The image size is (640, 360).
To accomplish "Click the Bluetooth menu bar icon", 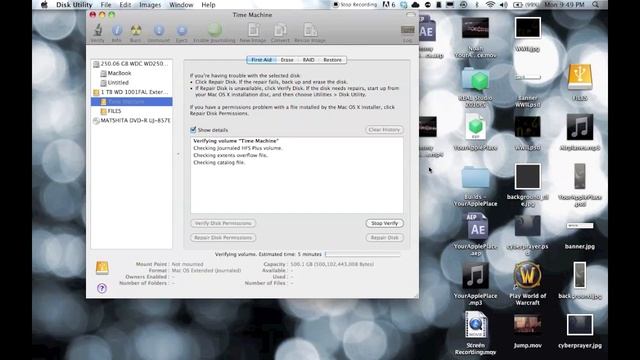I will (x=477, y=5).
